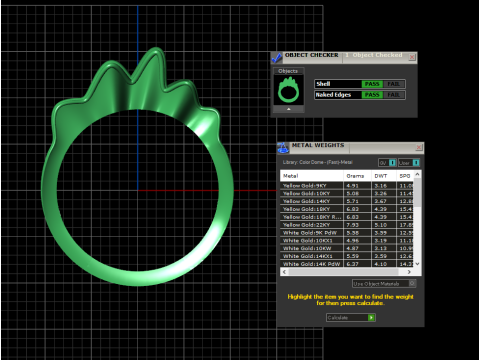
Task: Click the horizontal scrollbar thumb in metals table
Action: [343, 272]
